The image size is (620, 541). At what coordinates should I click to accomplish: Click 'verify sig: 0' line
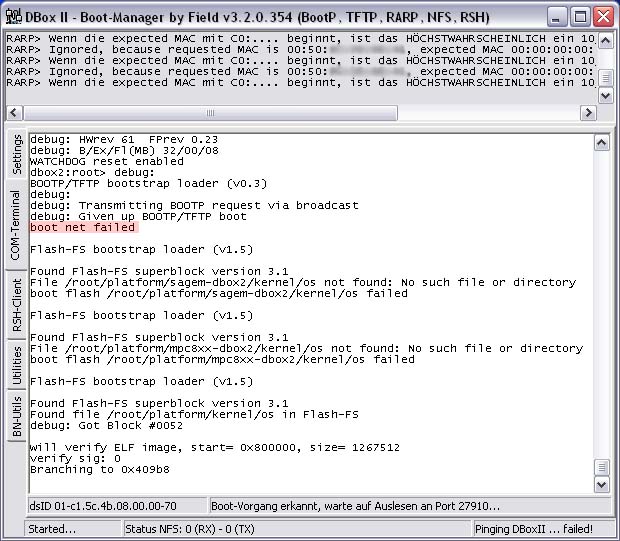tap(75, 458)
